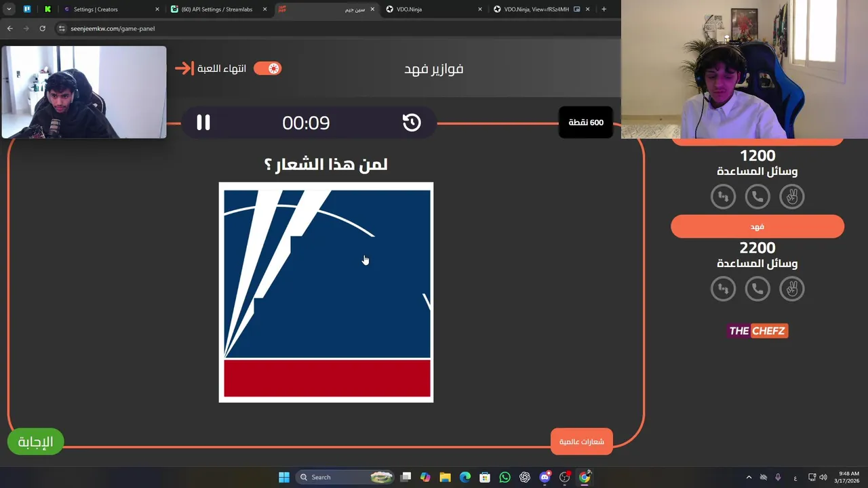This screenshot has height=488, width=868.
Task: Open Microsoft Edge from the taskbar
Action: pos(465,477)
